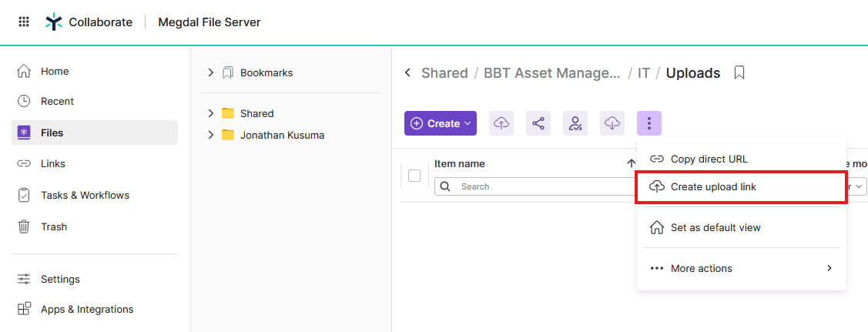Image resolution: width=868 pixels, height=332 pixels.
Task: Open Settings in sidebar
Action: coord(95,279)
